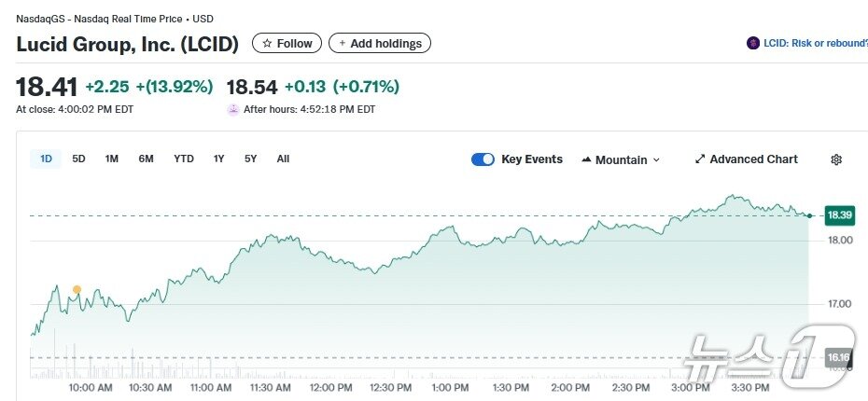Show the 6M chart range
868x401 pixels.
pos(146,159)
